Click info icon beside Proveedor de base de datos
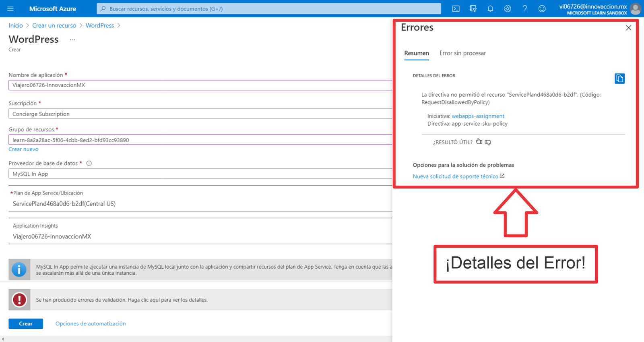This screenshot has width=644, height=342. 89,163
